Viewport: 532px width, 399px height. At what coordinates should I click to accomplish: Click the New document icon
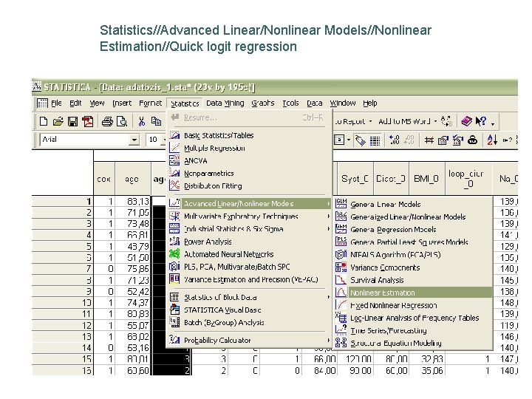pyautogui.click(x=44, y=121)
